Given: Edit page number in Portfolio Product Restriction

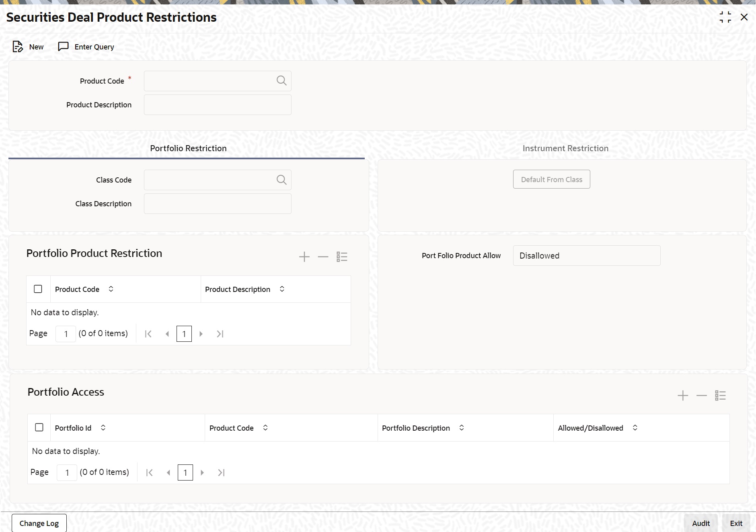Looking at the screenshot, I should (x=66, y=334).
